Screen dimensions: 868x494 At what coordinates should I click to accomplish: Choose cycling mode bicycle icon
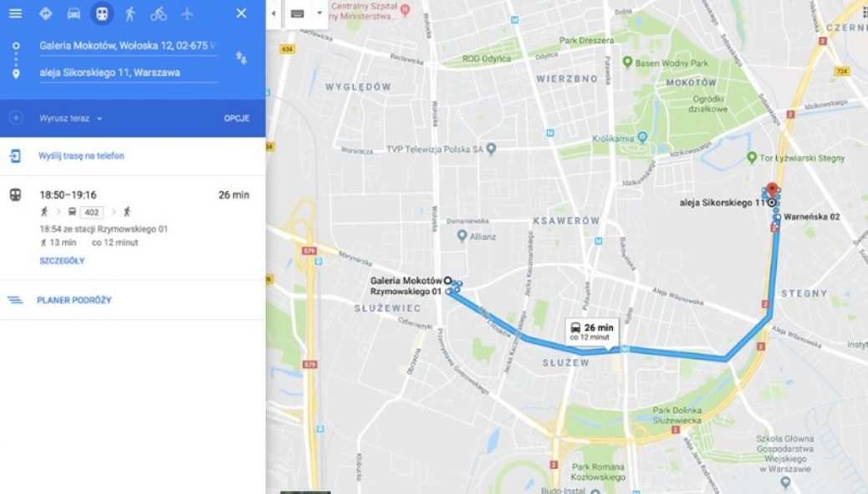click(158, 14)
